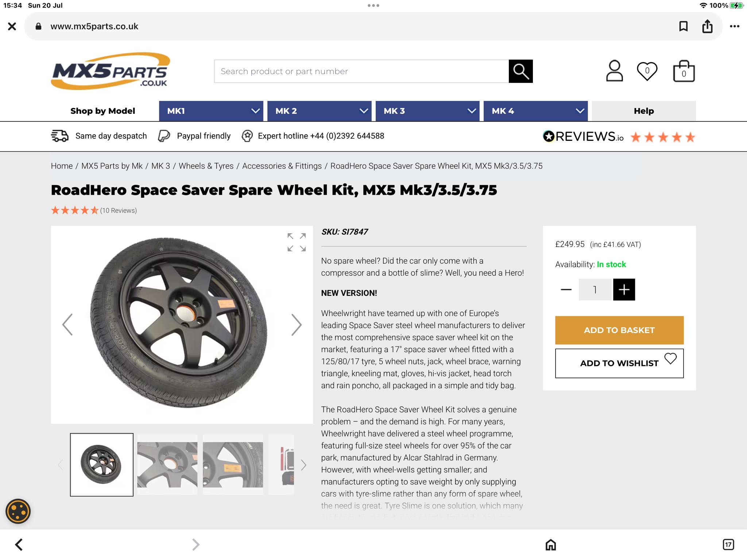Click the Add to Basket button
Image resolution: width=747 pixels, height=560 pixels.
tap(619, 330)
